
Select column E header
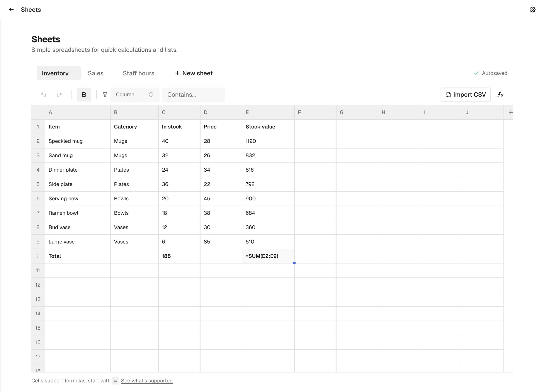(x=268, y=112)
